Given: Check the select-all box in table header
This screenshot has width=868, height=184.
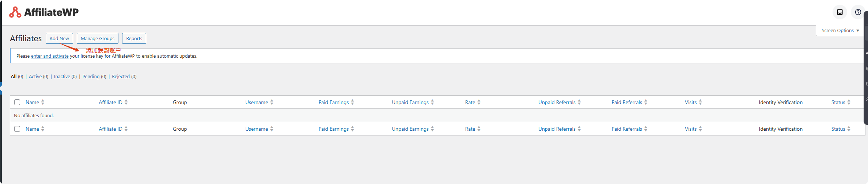Looking at the screenshot, I should (x=17, y=102).
